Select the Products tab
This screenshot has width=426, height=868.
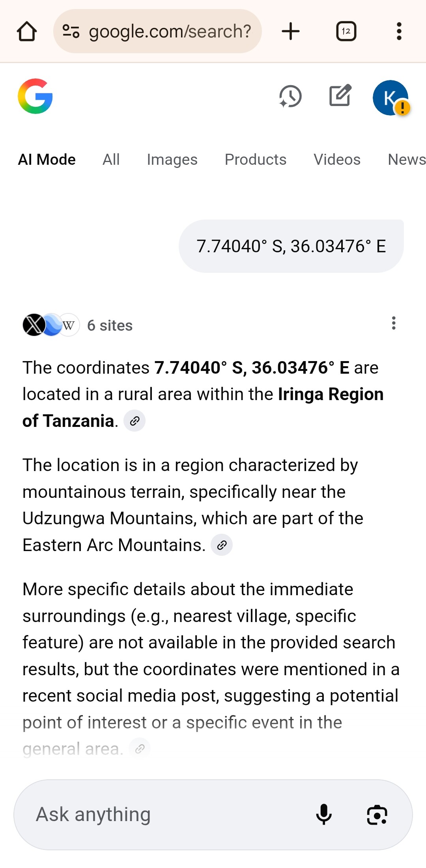pos(255,160)
